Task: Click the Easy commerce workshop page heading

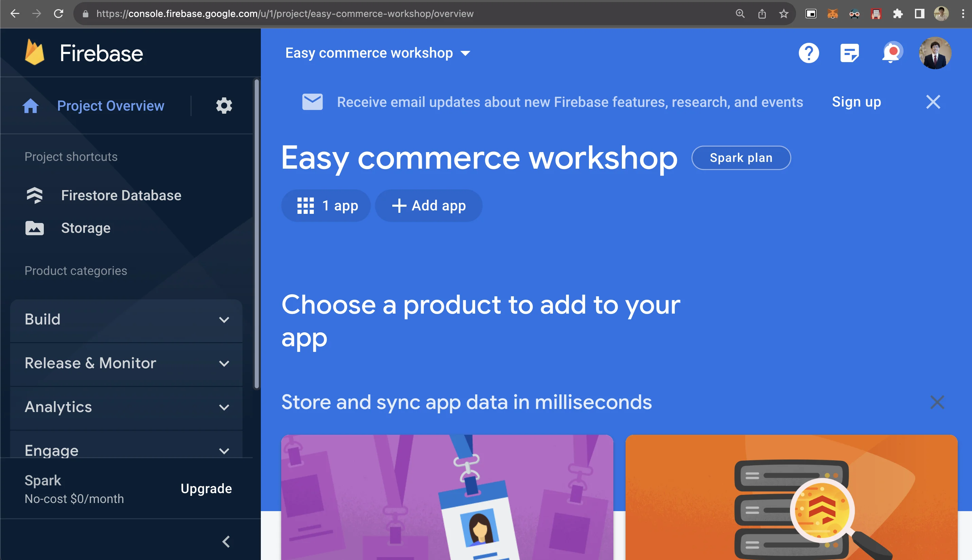Action: pos(479,158)
